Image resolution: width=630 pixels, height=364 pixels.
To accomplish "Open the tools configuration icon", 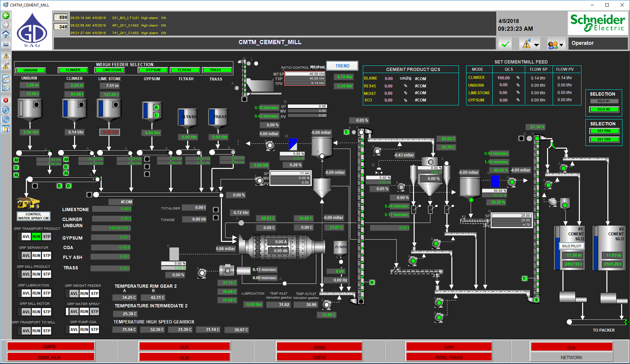I will (6, 129).
